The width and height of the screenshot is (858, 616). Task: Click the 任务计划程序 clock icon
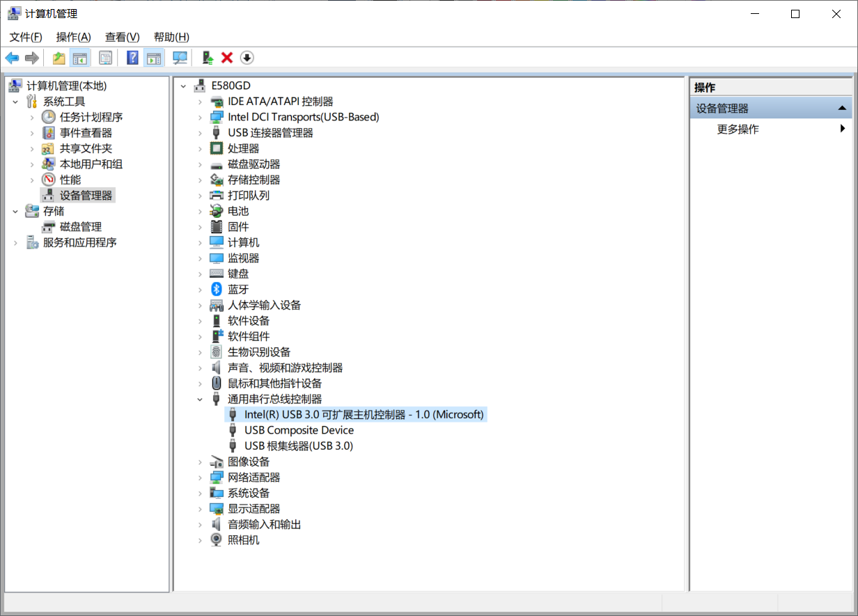tap(49, 117)
